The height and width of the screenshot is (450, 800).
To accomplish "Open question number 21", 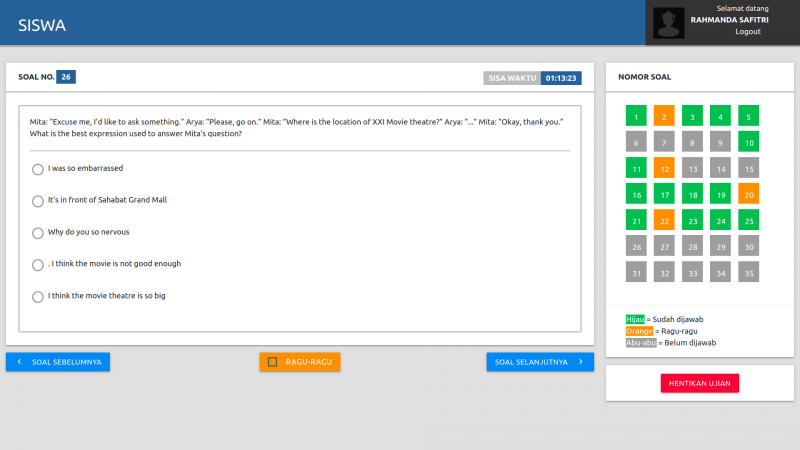I will [x=636, y=220].
